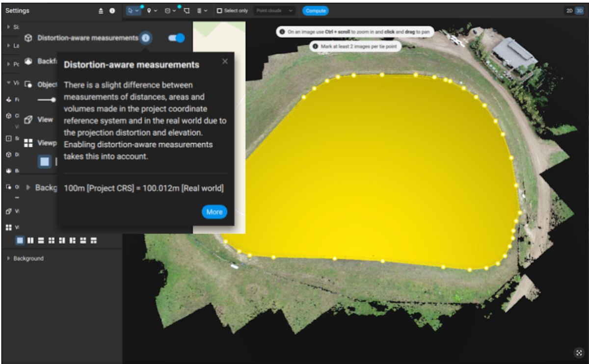Screen dimensions: 589x364
Task: Open the Point clouds dropdown
Action: point(274,10)
